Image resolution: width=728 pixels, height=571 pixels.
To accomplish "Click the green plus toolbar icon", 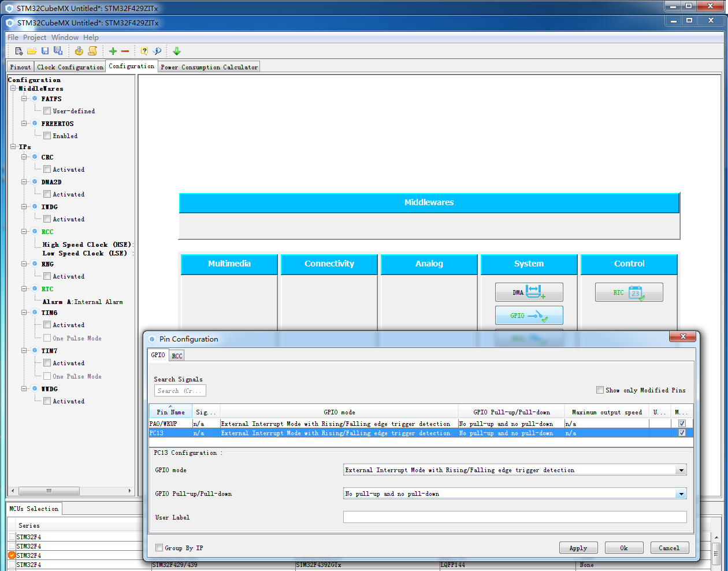I will (x=113, y=51).
